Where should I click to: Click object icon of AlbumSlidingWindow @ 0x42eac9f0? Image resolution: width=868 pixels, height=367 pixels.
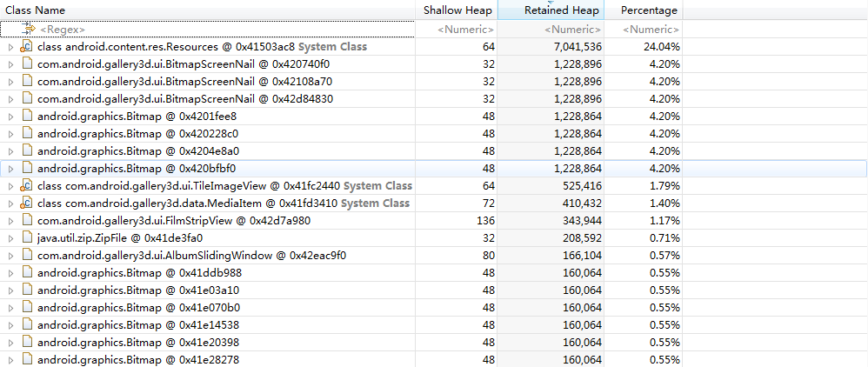[27, 255]
